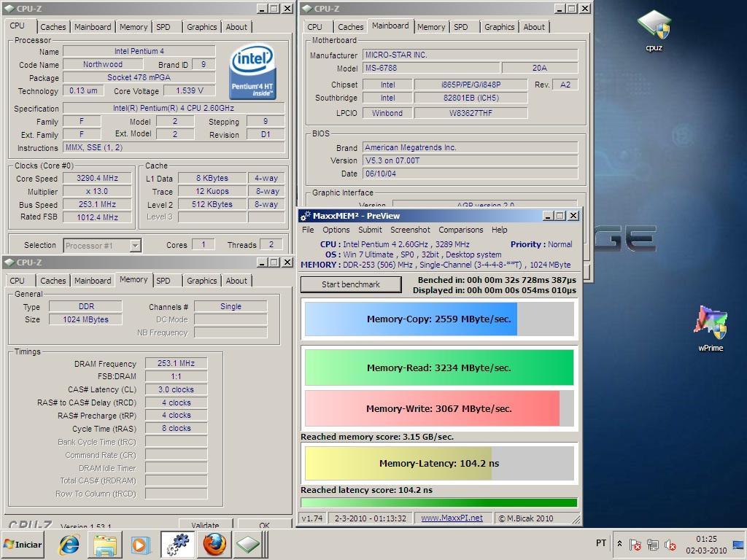This screenshot has height=560, width=747.
Task: Click the top-left CPU-Z window title icon
Action: tap(9, 9)
